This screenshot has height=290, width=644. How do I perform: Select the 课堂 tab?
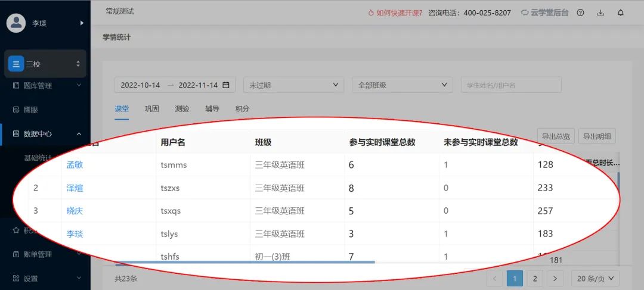pos(122,109)
